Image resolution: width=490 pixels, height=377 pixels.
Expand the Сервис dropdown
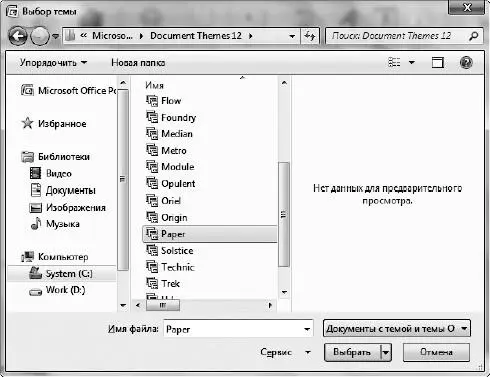click(x=285, y=352)
